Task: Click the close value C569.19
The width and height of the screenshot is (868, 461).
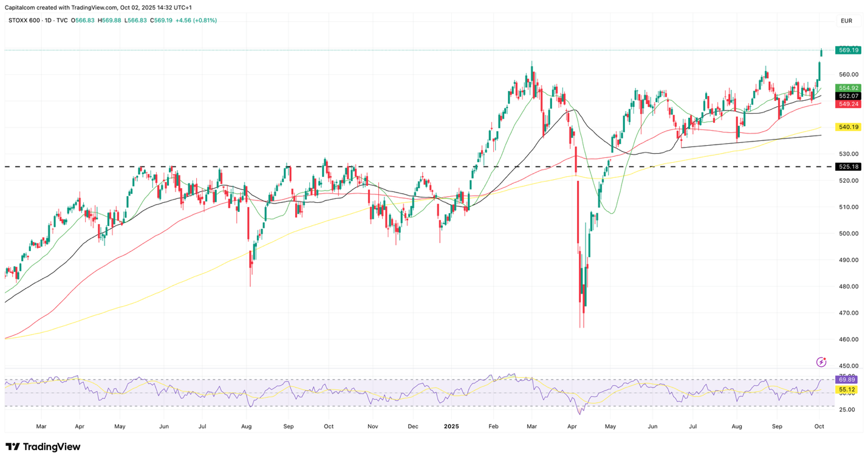Action: point(162,21)
